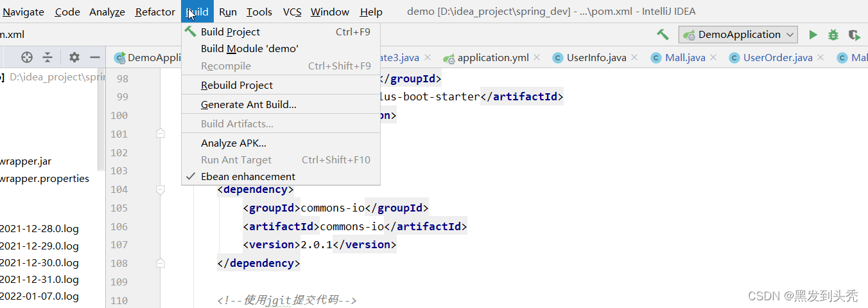
Task: Choose Build Module 'demo' menu entry
Action: coord(281,48)
